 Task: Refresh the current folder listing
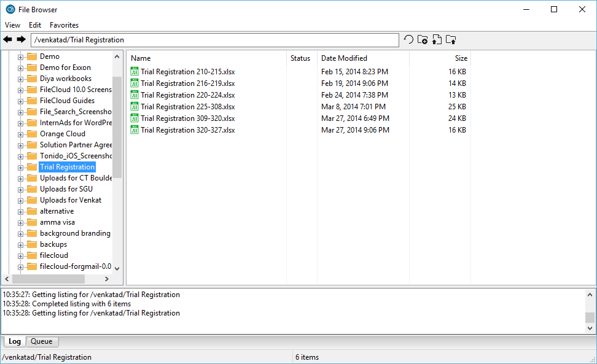[x=408, y=39]
